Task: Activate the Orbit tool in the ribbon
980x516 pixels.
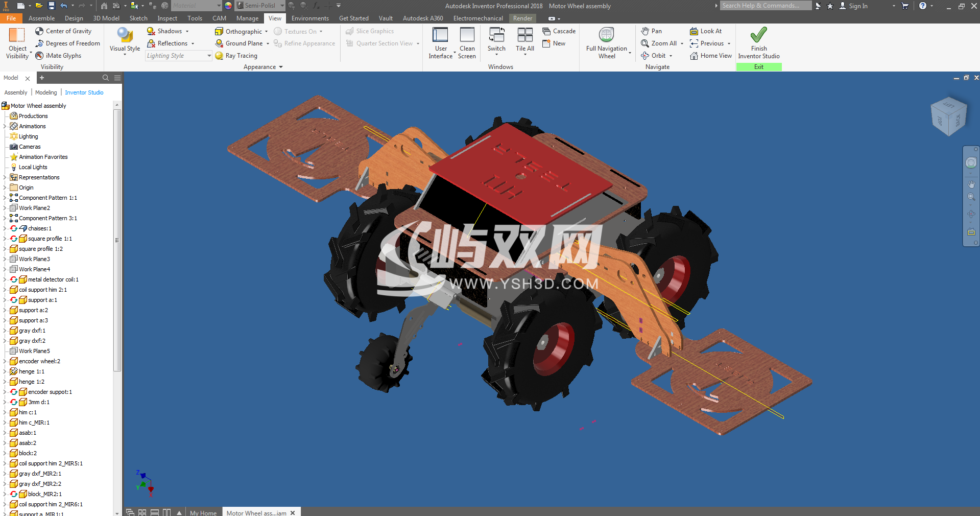Action: pyautogui.click(x=653, y=56)
